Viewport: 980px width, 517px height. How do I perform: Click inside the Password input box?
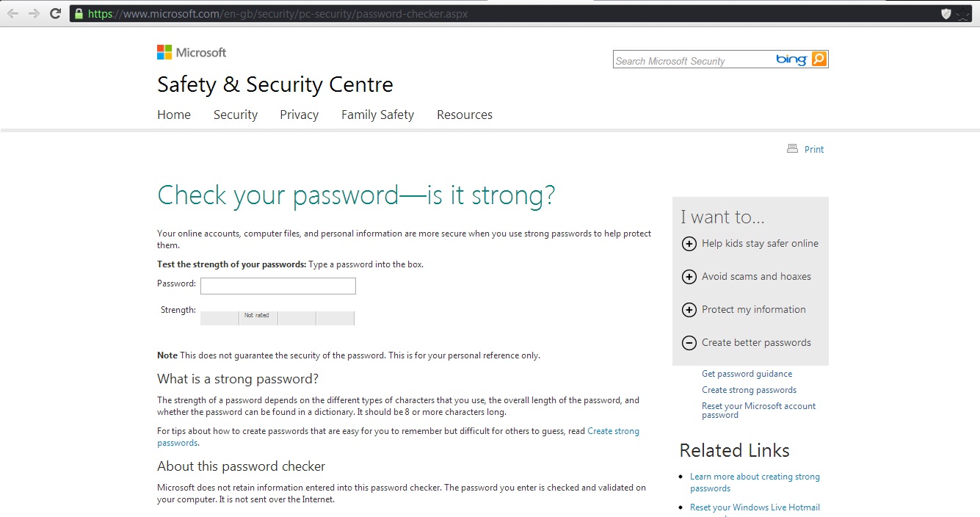coord(277,286)
